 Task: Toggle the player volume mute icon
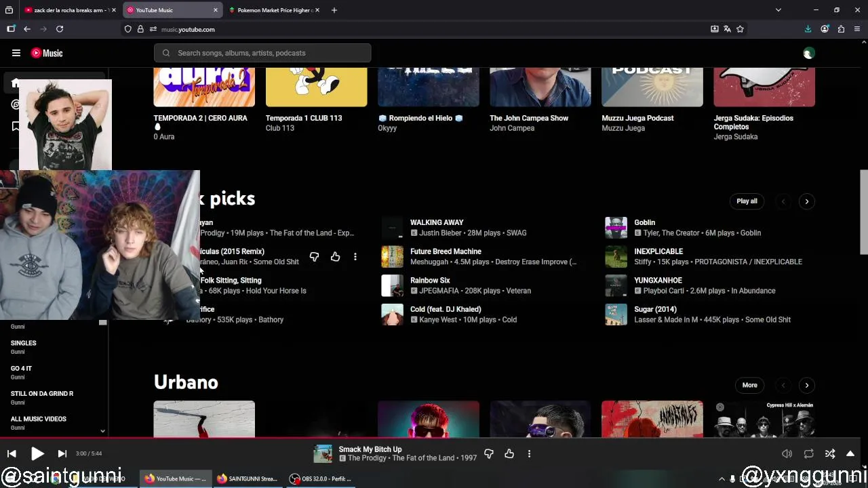(787, 453)
